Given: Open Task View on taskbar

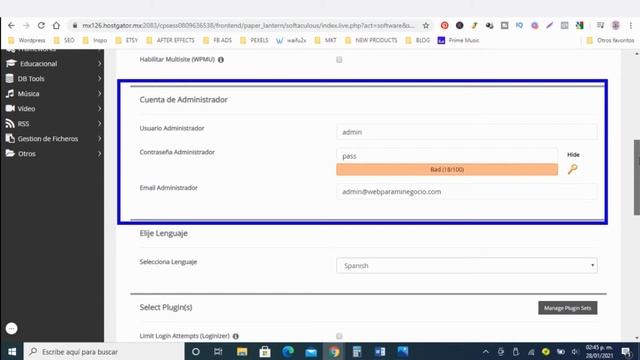Looking at the screenshot, I should (218, 351).
